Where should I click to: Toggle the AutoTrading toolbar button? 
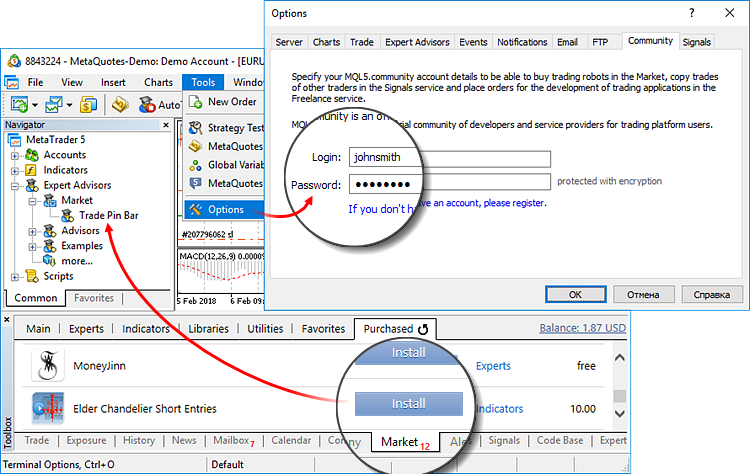coord(159,104)
